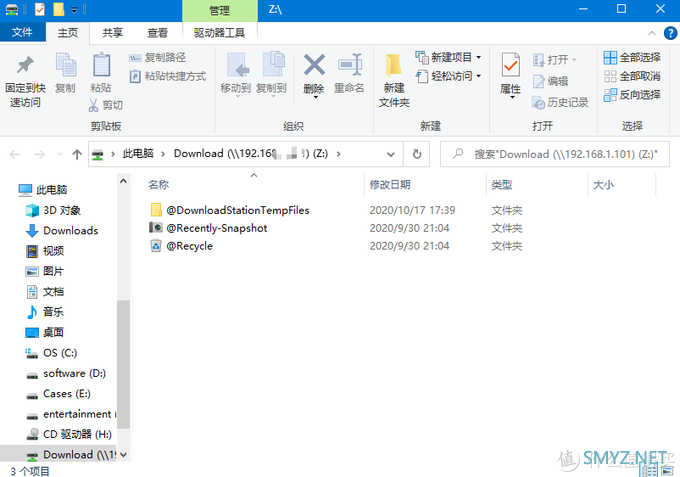This screenshot has width=680, height=477.
Task: Click the Forward navigation arrow
Action: click(39, 154)
